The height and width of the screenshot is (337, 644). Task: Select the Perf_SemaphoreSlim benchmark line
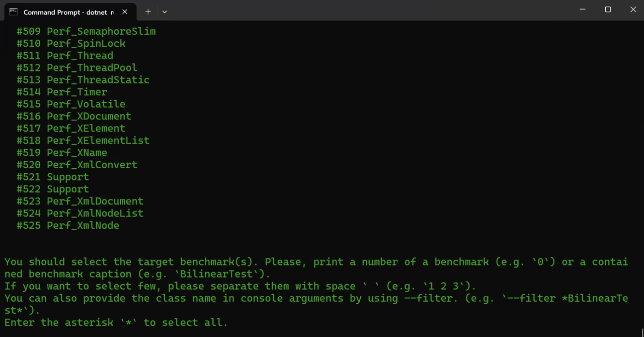pos(101,31)
